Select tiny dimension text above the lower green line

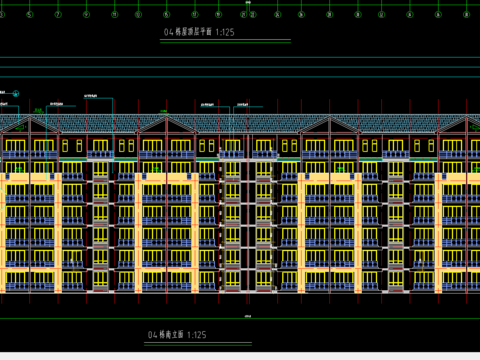[248, 316]
